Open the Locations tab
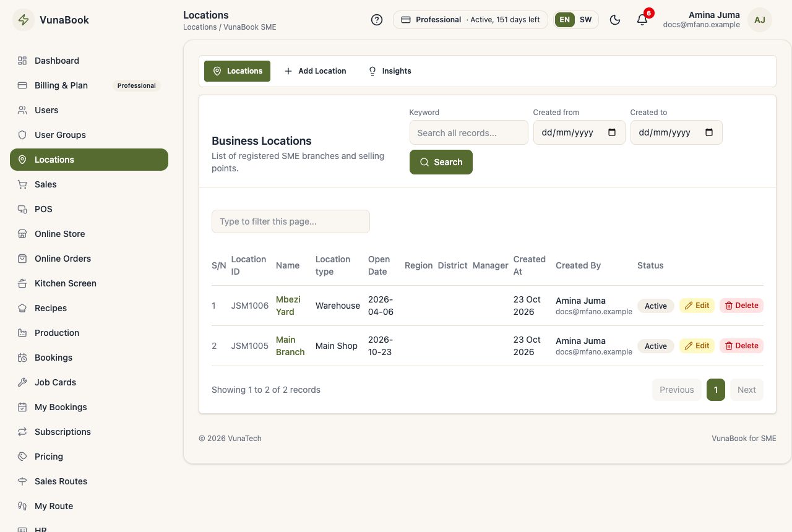Viewport: 792px width, 532px height. pos(237,71)
